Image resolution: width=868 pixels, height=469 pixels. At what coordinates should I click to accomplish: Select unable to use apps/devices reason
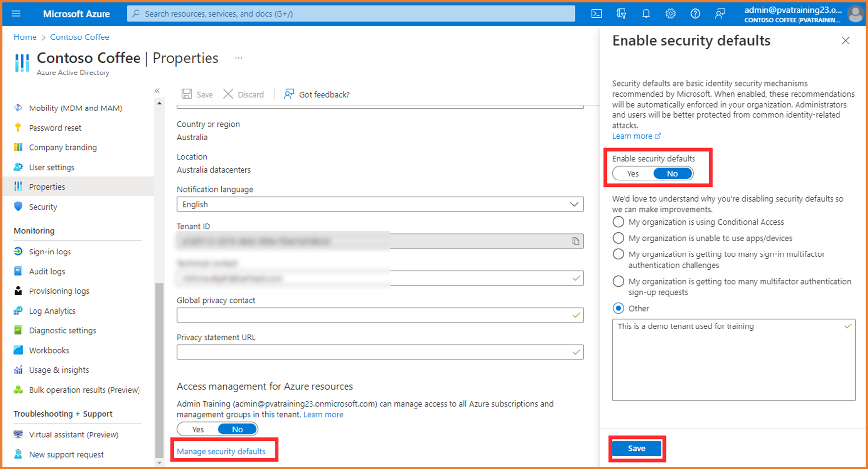point(618,238)
